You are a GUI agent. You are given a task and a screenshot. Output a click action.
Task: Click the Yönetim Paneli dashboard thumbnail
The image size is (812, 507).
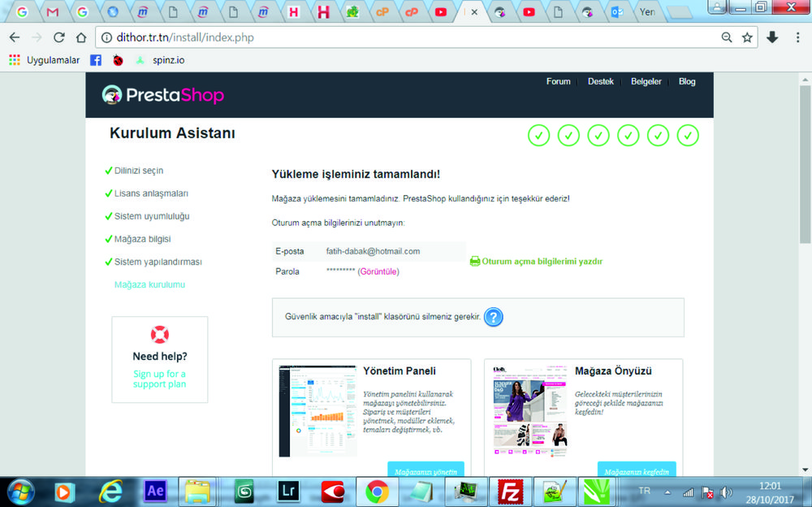[318, 411]
